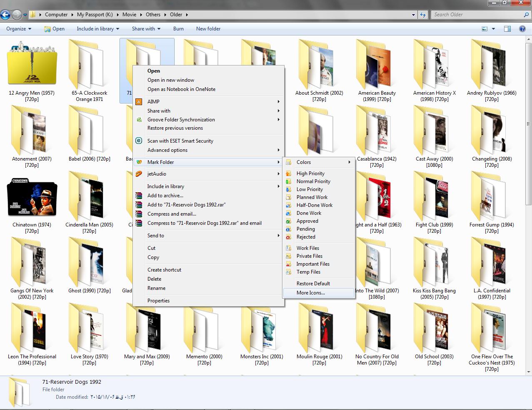Select the Approved green check icon
The width and height of the screenshot is (532, 410).
click(x=288, y=221)
